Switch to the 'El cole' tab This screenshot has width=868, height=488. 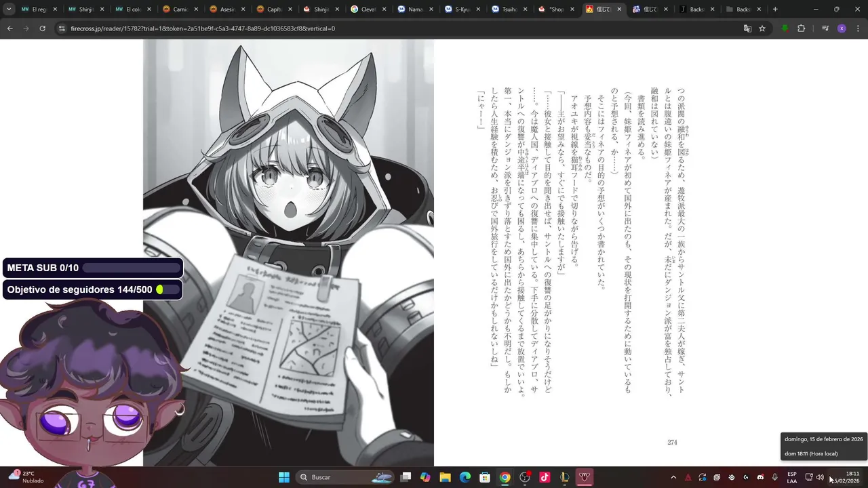134,9
